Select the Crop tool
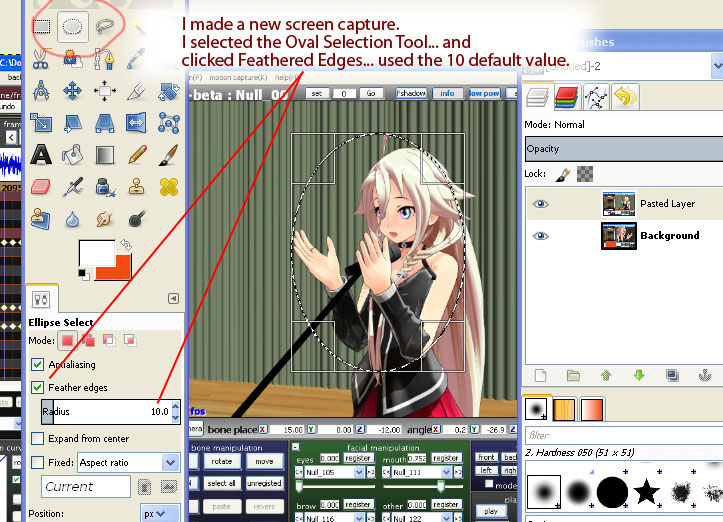Viewport: 723px width, 522px height. pyautogui.click(x=136, y=91)
